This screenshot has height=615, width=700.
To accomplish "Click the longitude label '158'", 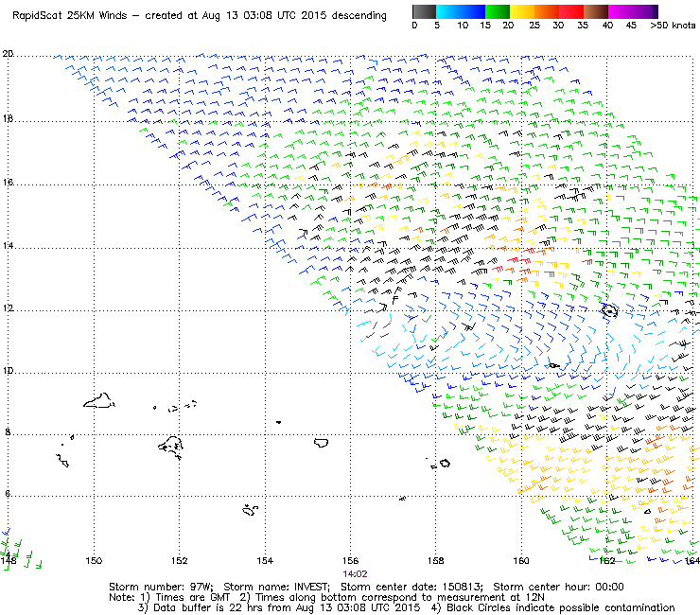I will pyautogui.click(x=436, y=560).
